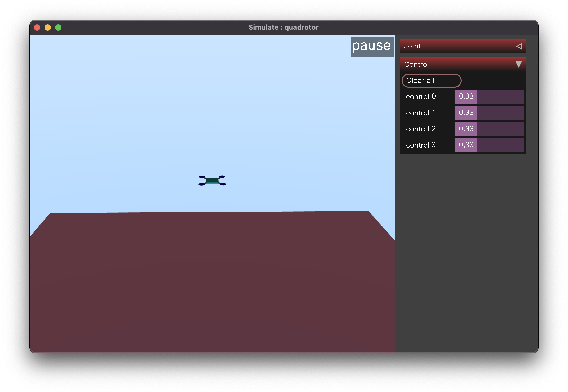Click control 2 value field

(x=466, y=129)
